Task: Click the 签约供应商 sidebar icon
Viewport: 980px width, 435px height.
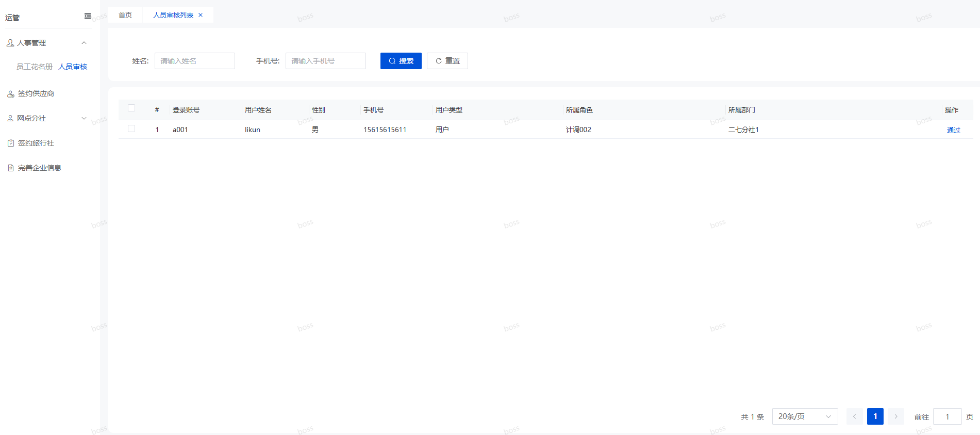Action: [x=10, y=94]
